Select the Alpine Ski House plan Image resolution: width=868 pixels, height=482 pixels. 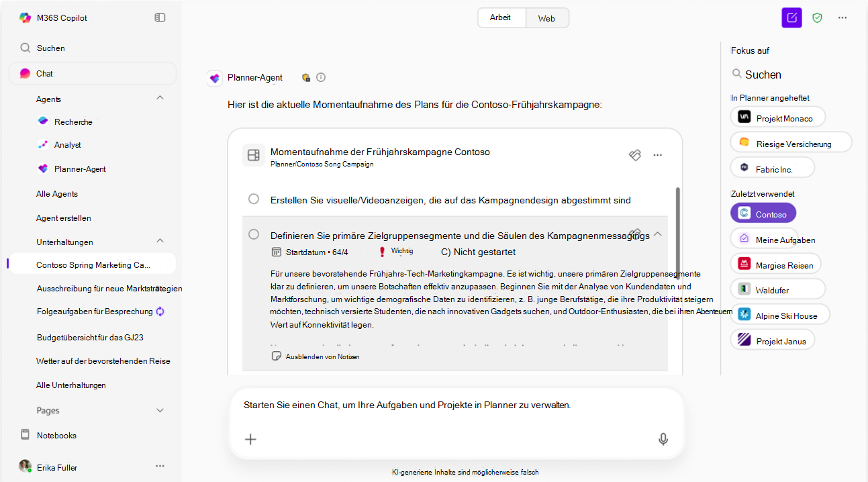click(x=780, y=315)
